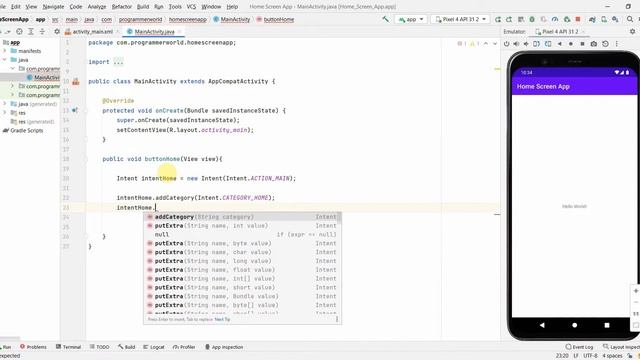Switch to the activity_main.xml editor tab
640x360 pixels.
point(92,31)
